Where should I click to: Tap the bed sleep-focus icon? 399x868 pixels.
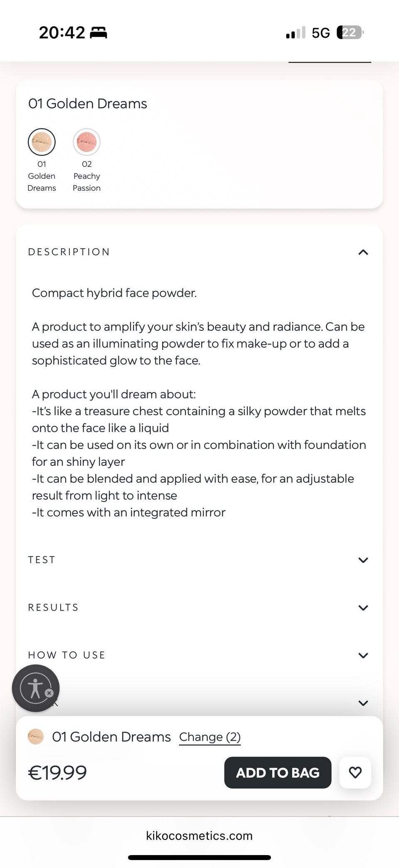[x=99, y=32]
